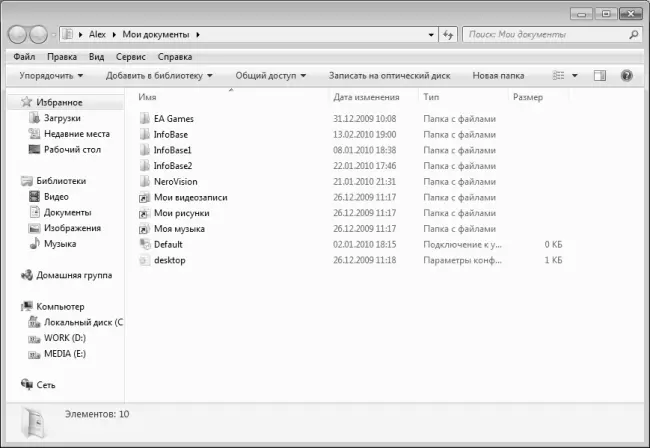Select the NeroVision folder icon
Screen dimensions: 650x448
point(145,182)
